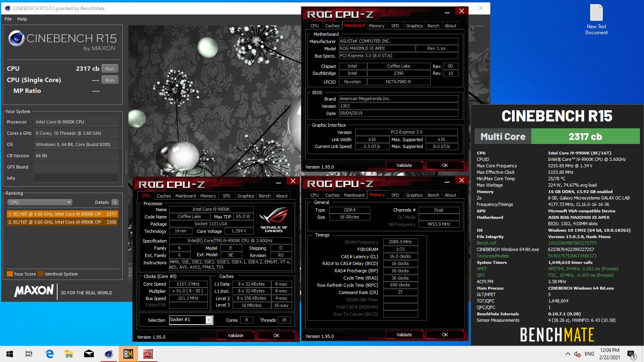Switch to Mainboard tab in CPU window of CPU-Z
The width and height of the screenshot is (644, 362).
(x=186, y=196)
